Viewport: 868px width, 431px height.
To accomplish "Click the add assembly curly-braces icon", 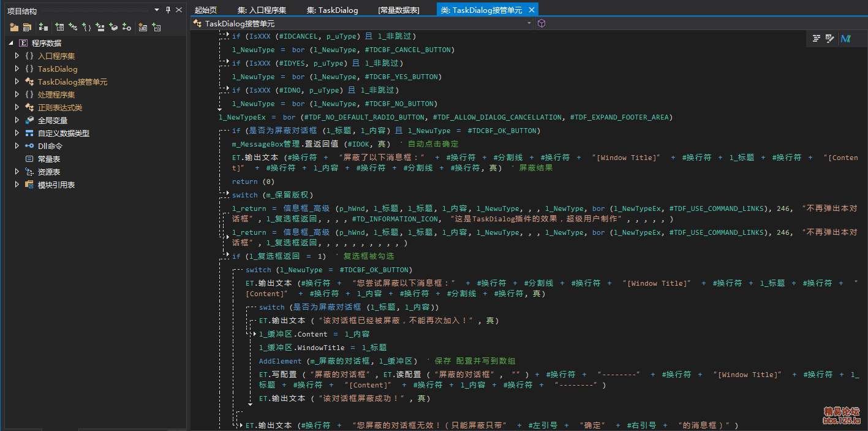I will (86, 27).
